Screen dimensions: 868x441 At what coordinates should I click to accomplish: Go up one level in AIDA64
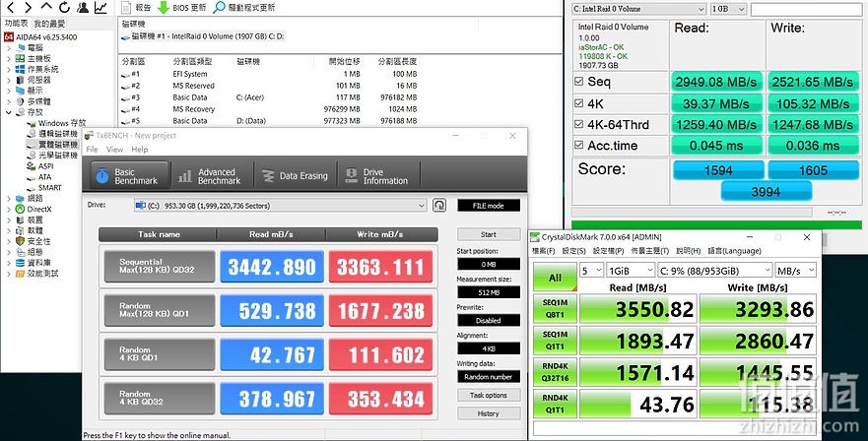(46, 7)
